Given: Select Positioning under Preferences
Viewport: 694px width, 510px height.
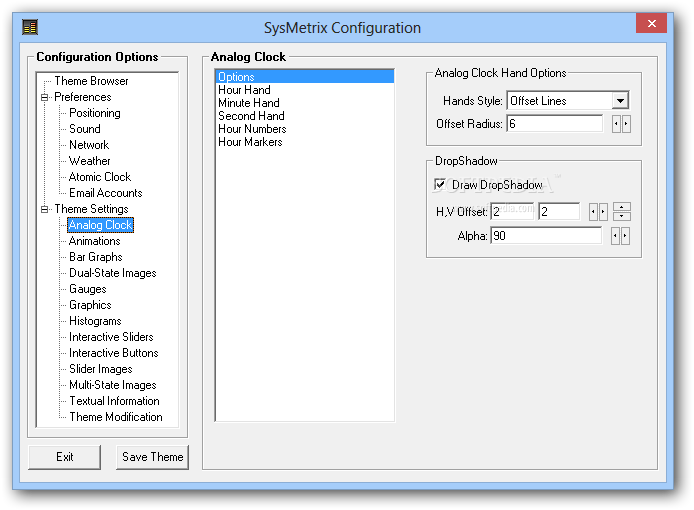Looking at the screenshot, I should point(95,113).
